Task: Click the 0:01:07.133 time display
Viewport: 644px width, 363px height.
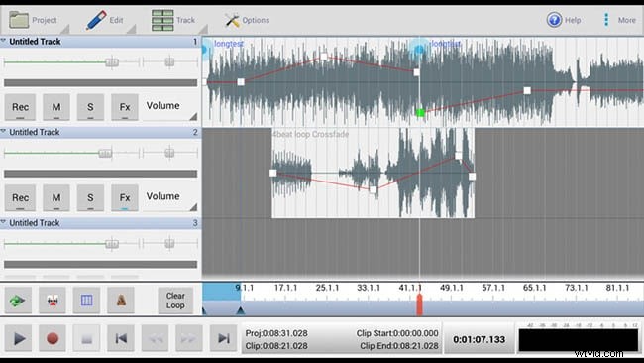Action: coord(479,339)
